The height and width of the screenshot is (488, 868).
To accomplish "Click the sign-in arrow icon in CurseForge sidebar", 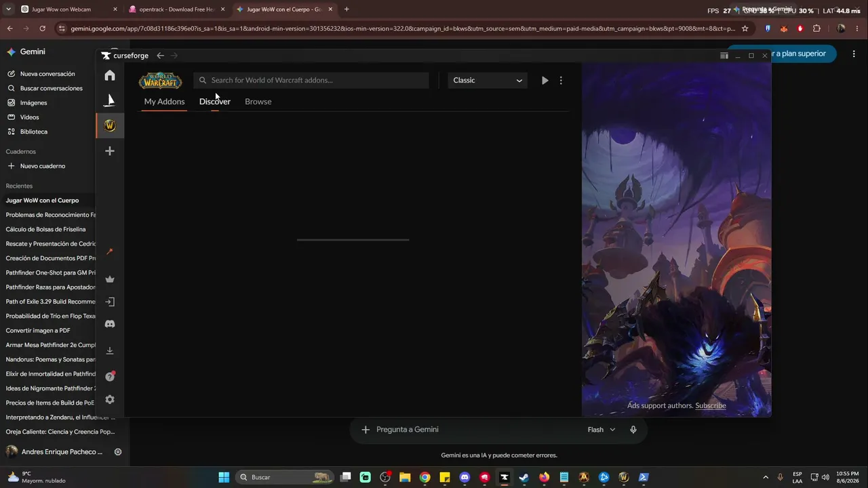I will coord(110,302).
